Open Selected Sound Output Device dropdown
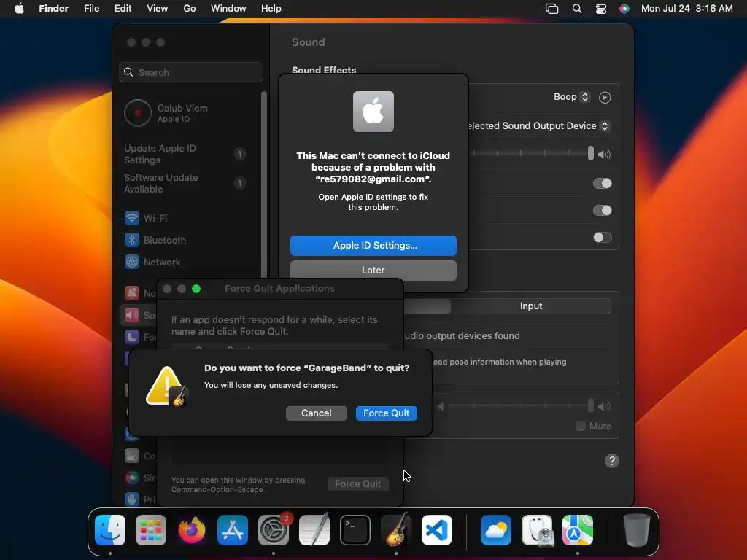Viewport: 747px width, 560px height. (x=538, y=125)
